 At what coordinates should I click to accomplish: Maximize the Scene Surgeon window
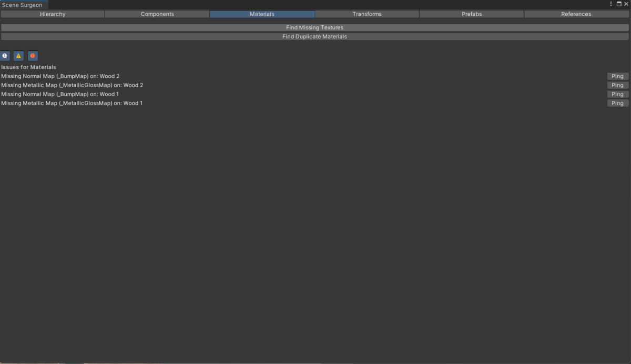point(619,4)
